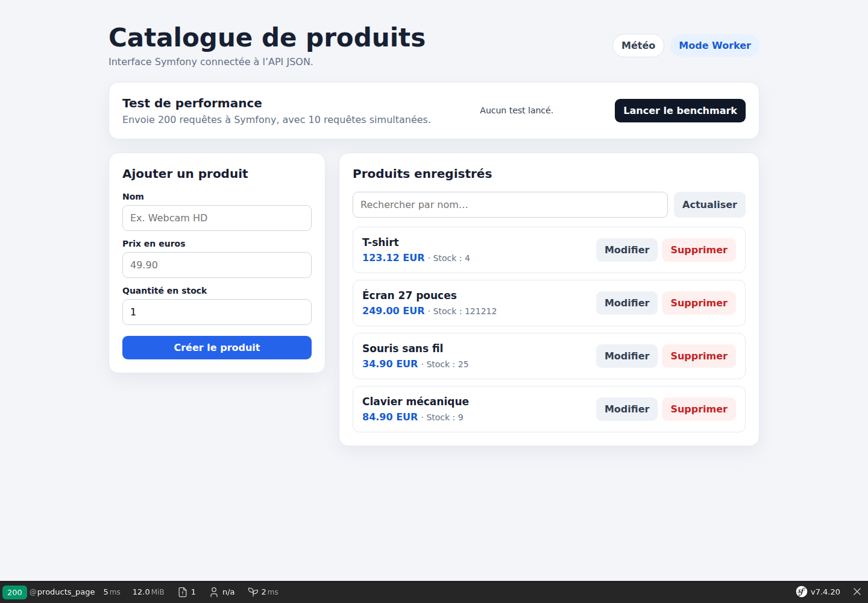
Task: Close the Symfony debug toolbar
Action: [x=857, y=592]
